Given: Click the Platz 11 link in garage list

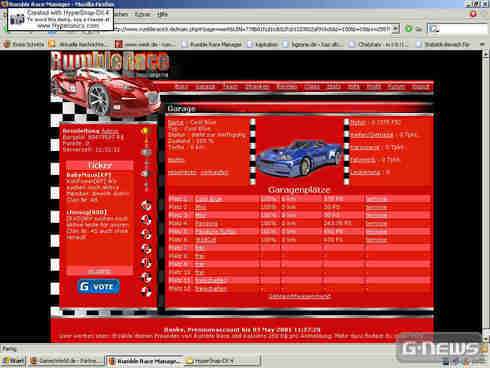Looking at the screenshot, I should pyautogui.click(x=211, y=281).
